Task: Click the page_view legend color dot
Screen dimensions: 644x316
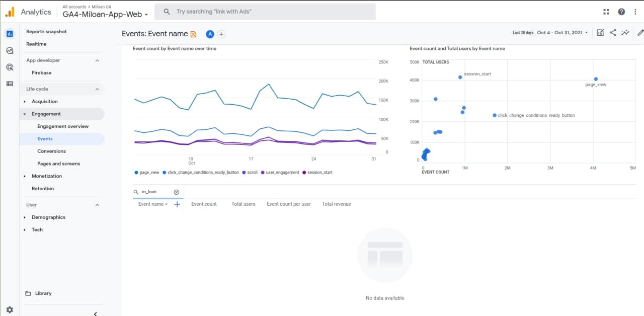Action: (136, 173)
